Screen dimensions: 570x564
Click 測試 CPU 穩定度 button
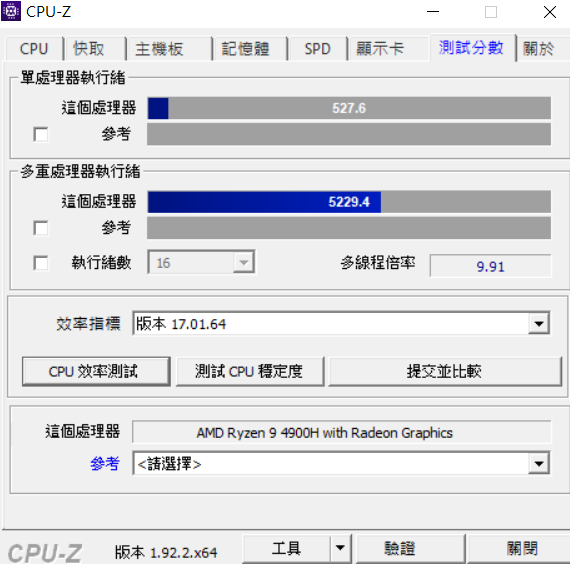pos(250,371)
